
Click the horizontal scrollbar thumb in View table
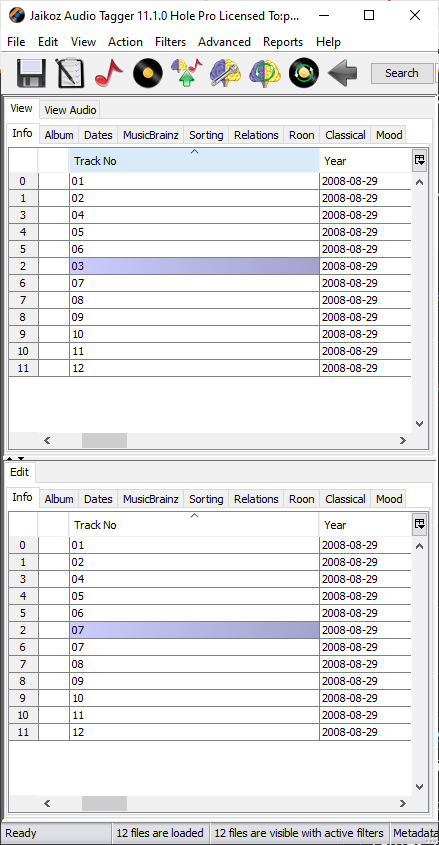click(104, 440)
